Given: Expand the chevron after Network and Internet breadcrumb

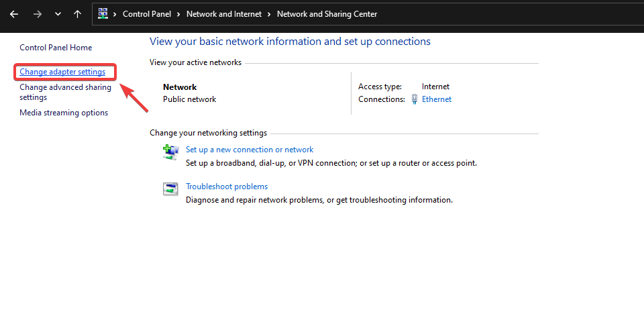Looking at the screenshot, I should 269,14.
